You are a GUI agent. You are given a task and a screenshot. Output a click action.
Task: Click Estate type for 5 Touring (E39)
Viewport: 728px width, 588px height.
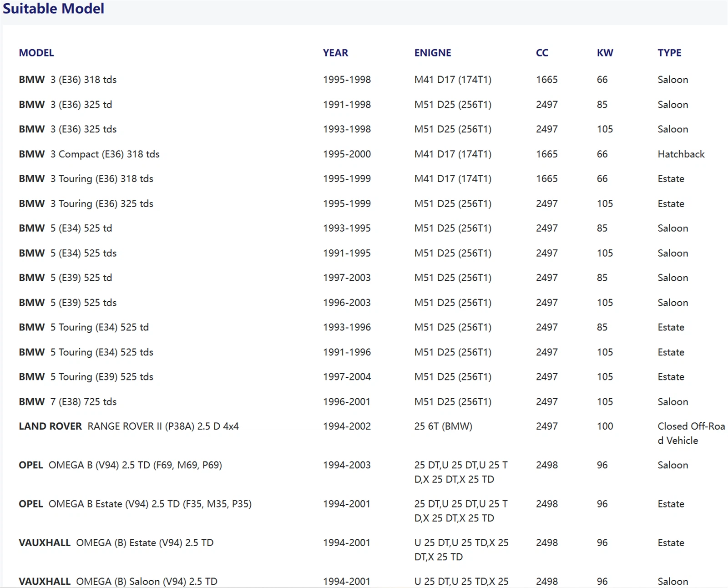(671, 377)
